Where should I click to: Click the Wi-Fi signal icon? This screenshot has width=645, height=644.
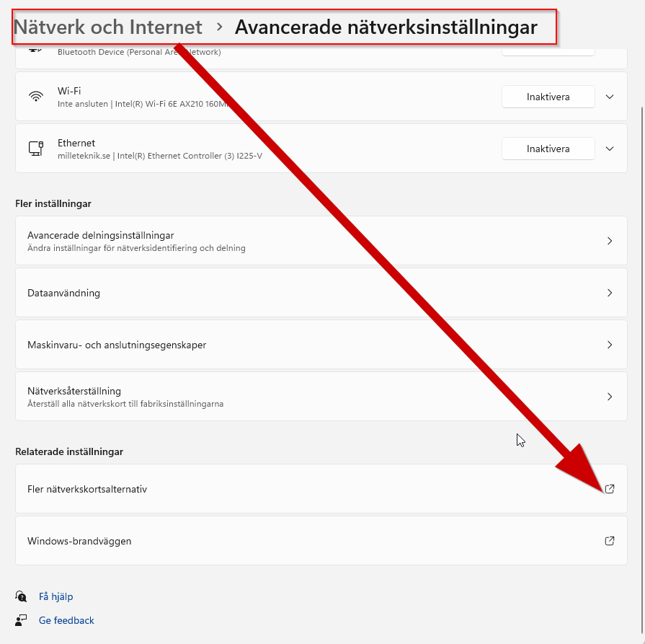[36, 97]
